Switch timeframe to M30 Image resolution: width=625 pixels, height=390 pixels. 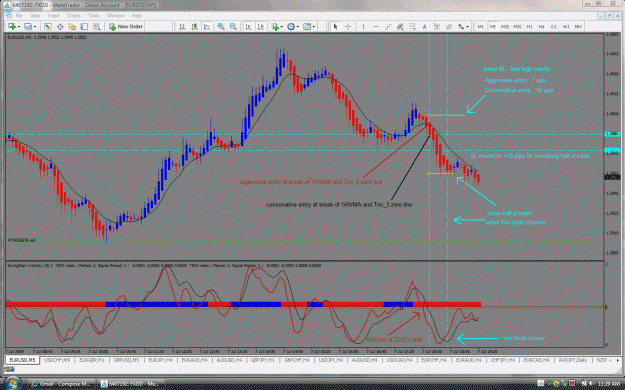coord(517,27)
